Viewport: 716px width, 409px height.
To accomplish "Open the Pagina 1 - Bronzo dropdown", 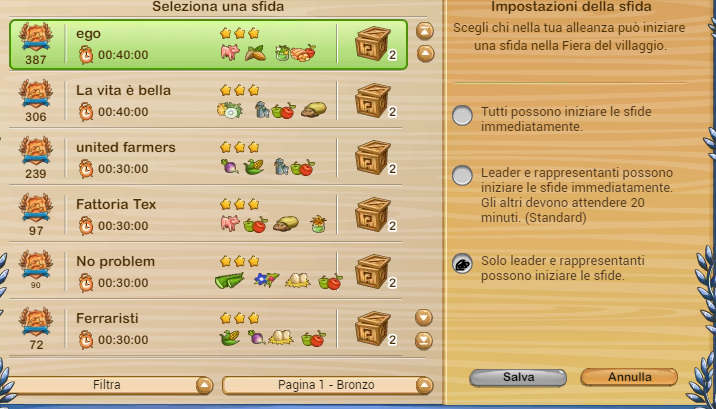I will [x=327, y=385].
